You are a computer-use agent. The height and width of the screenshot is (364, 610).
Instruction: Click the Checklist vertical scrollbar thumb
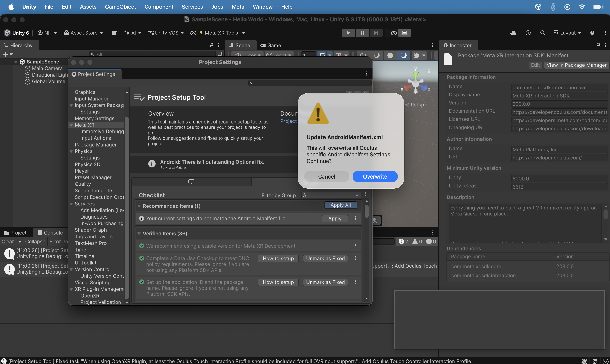coord(366,211)
